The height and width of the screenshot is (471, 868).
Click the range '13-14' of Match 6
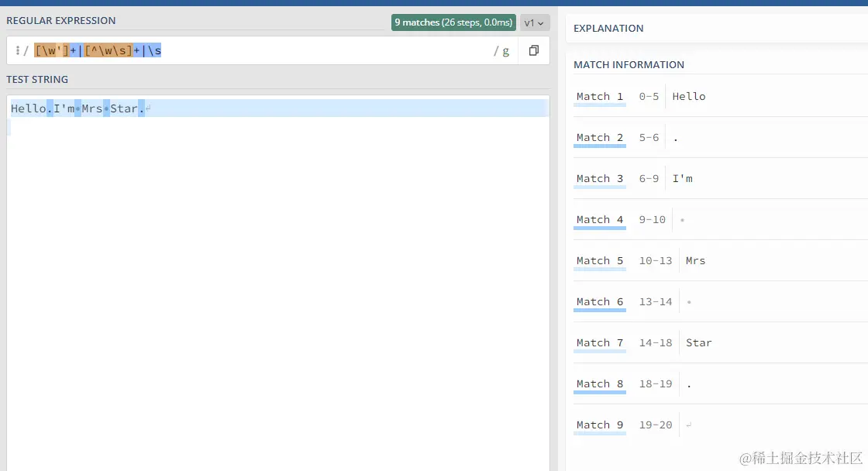pyautogui.click(x=656, y=301)
